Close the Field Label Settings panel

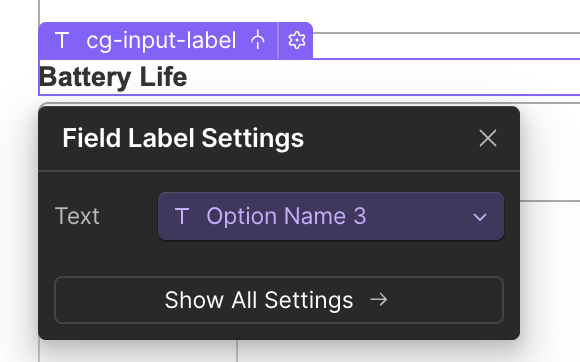(488, 138)
